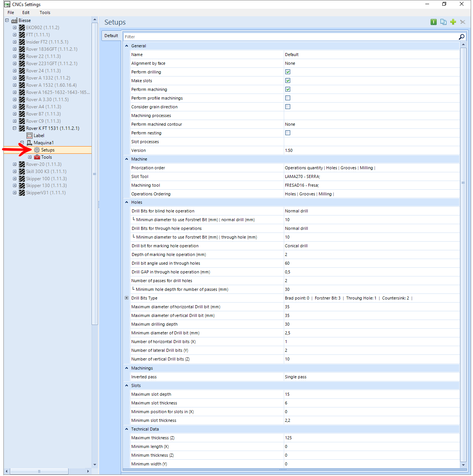The image size is (473, 476).
Task: Open the Tools menu
Action: 45,12
